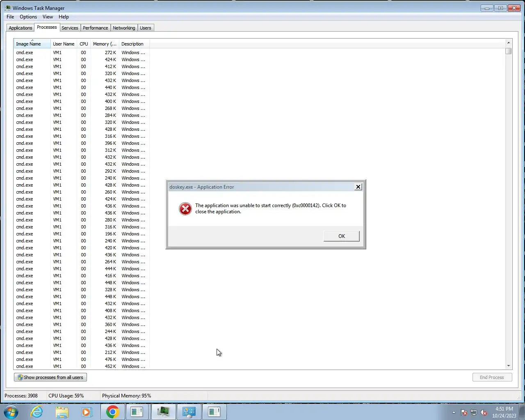This screenshot has width=525, height=420.
Task: Select the cmd.exe row using 412 K
Action: [82, 66]
